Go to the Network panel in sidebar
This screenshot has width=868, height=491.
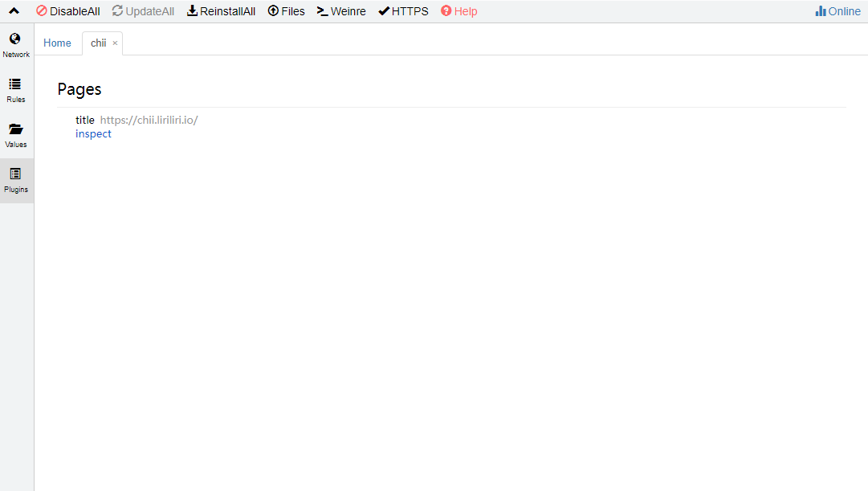coord(16,46)
